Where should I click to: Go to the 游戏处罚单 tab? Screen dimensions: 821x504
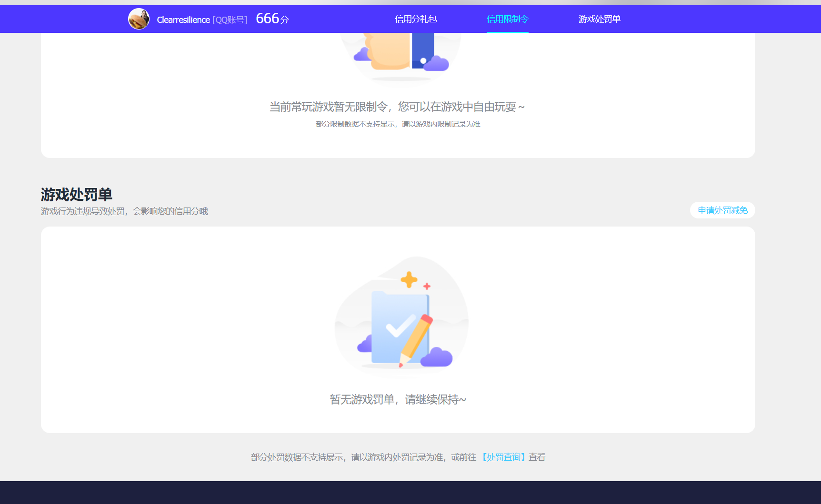click(x=600, y=19)
